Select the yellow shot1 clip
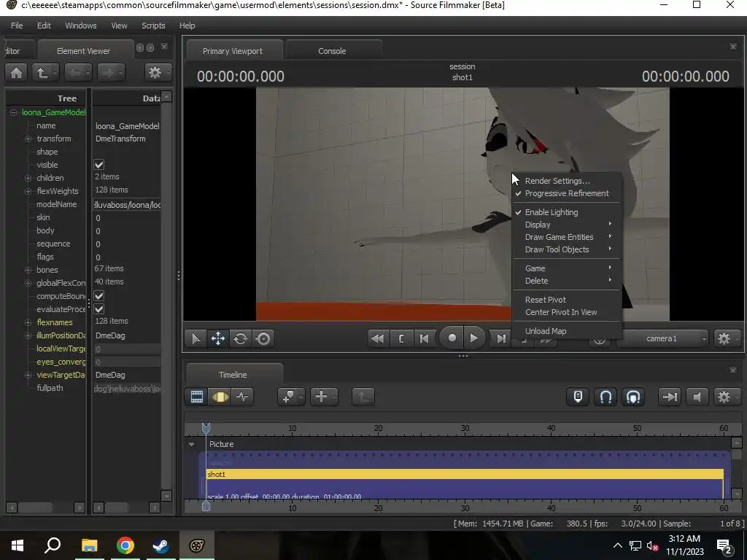Image resolution: width=747 pixels, height=560 pixels. (x=465, y=474)
